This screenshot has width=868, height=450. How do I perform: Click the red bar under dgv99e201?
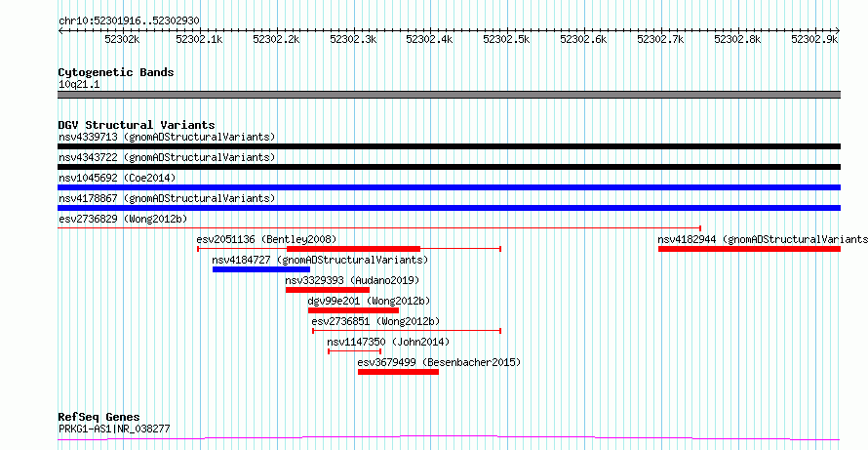(x=353, y=310)
